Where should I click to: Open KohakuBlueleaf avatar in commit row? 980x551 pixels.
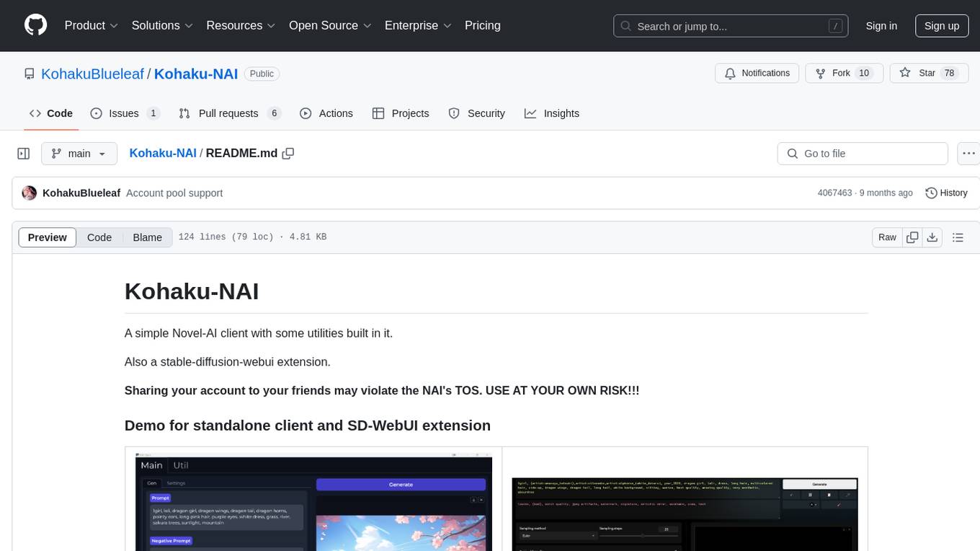click(x=30, y=193)
